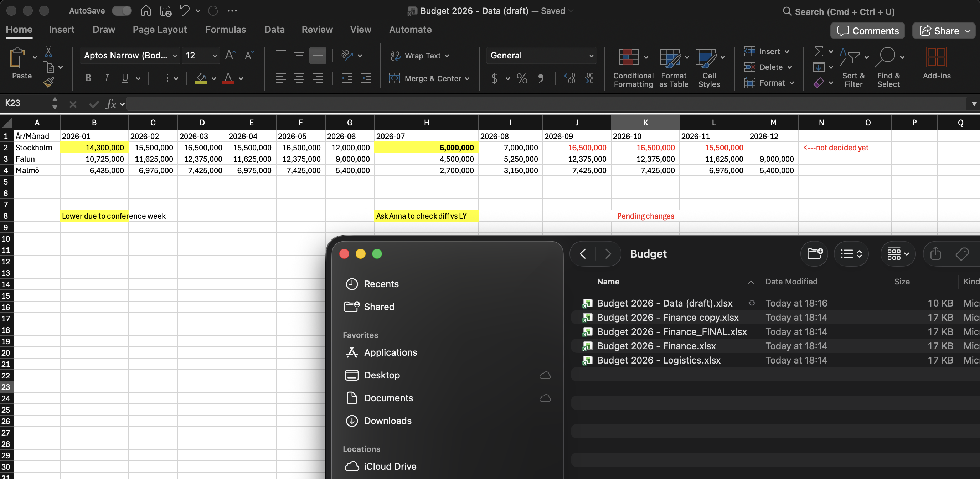Image resolution: width=980 pixels, height=479 pixels.
Task: Apply red font color A
Action: click(228, 78)
